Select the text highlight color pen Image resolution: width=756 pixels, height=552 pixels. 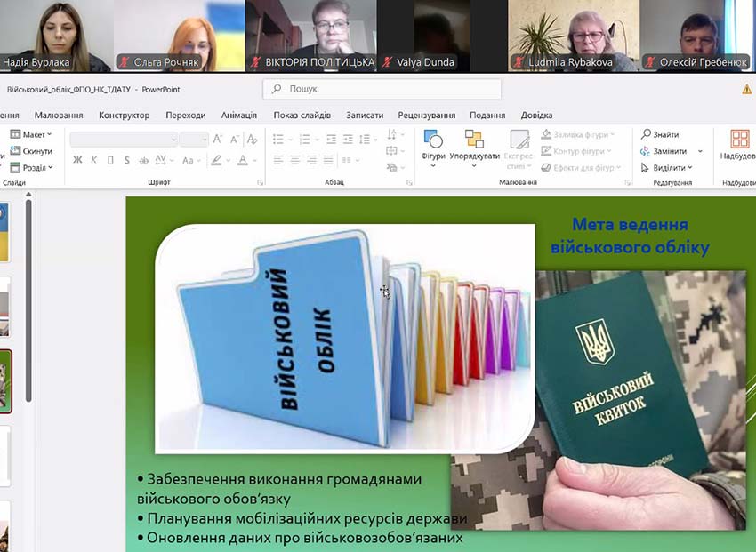pos(215,161)
